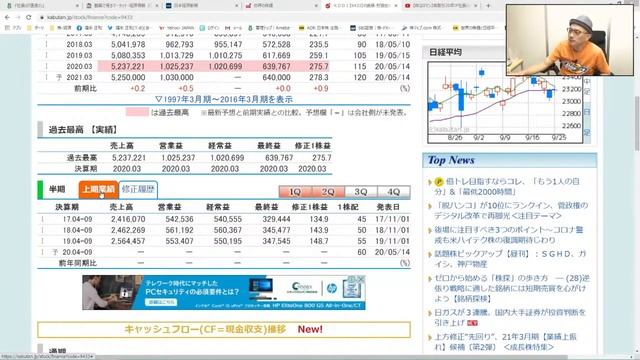Close the first browser tab

pos(77,6)
